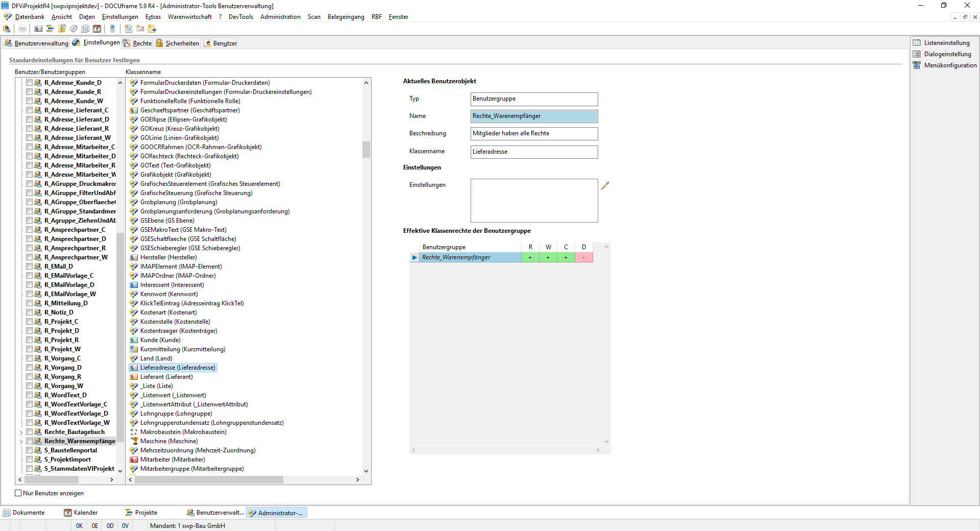Switch to the Sicherheiten tab

tap(178, 43)
